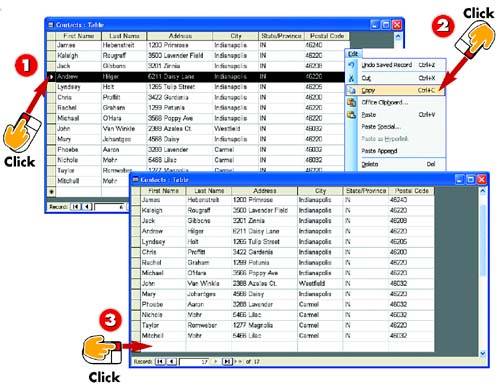Select First Name column header in front window

[x=163, y=191]
